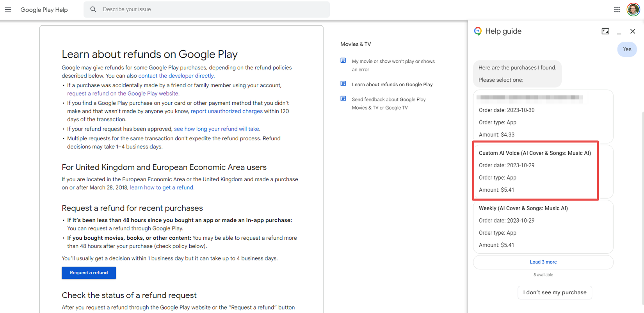This screenshot has height=313, width=644.
Task: Expand the Help guide panel to full screen
Action: click(605, 31)
